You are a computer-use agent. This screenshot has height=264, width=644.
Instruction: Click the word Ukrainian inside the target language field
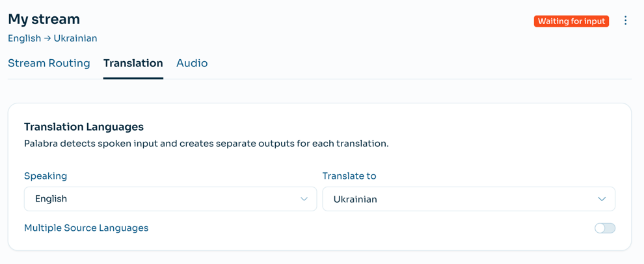click(x=355, y=200)
